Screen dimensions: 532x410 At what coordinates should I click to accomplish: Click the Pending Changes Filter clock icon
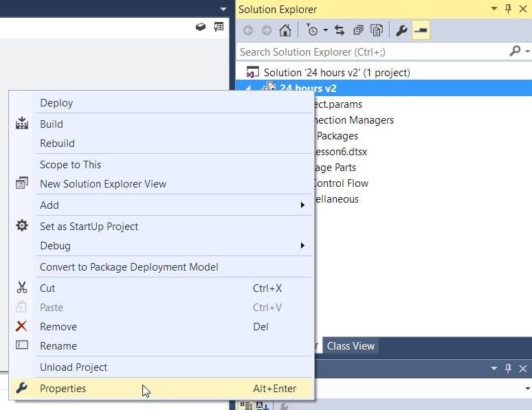[x=312, y=30]
